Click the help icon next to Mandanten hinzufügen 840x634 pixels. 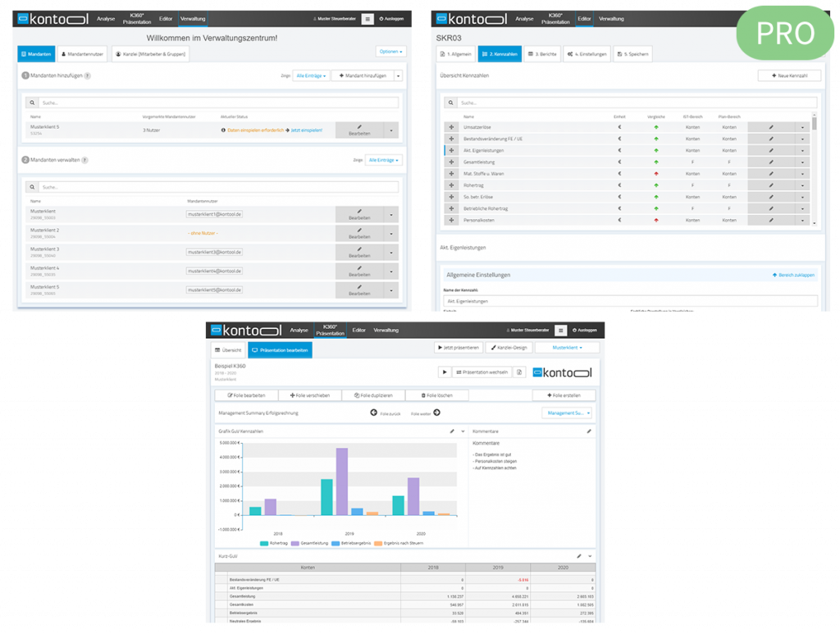pyautogui.click(x=88, y=75)
